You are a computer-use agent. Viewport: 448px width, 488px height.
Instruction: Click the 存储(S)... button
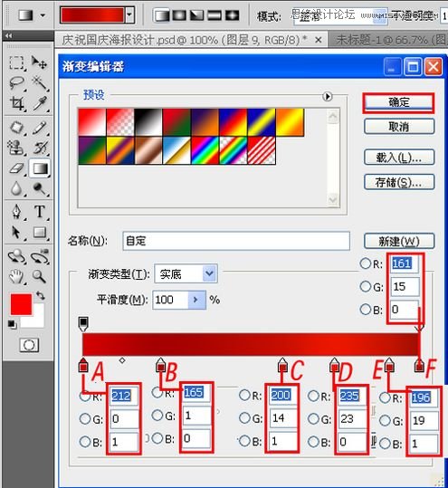[x=399, y=182]
